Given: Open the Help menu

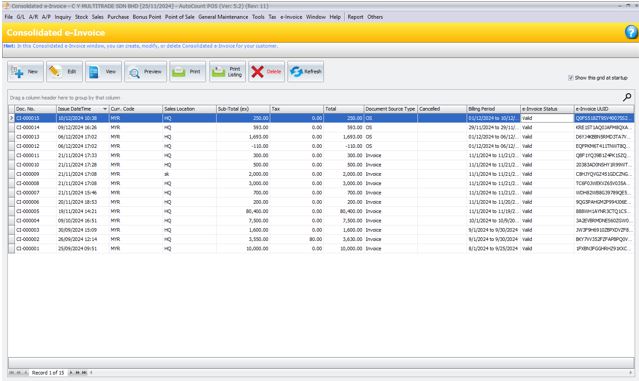Looking at the screenshot, I should coord(335,17).
